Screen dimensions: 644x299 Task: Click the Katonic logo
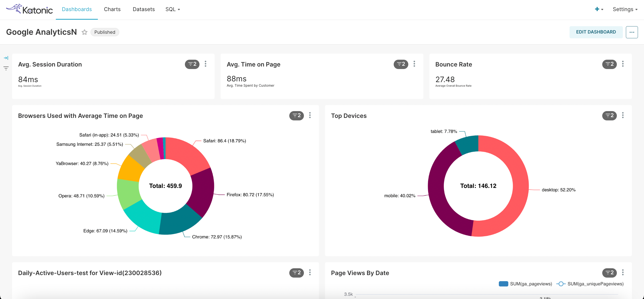(x=29, y=9)
